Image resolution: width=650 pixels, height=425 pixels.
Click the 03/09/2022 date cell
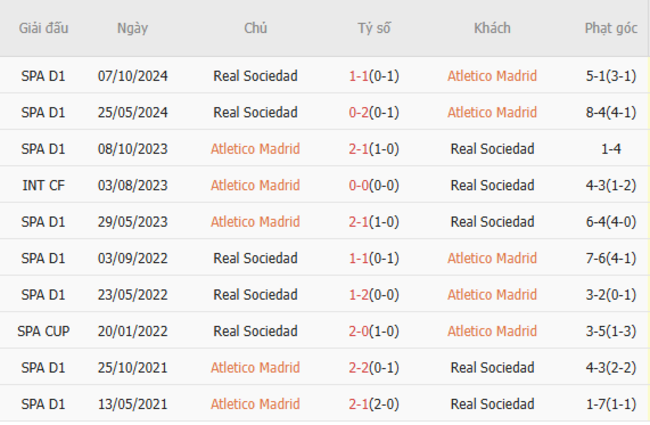point(132,258)
